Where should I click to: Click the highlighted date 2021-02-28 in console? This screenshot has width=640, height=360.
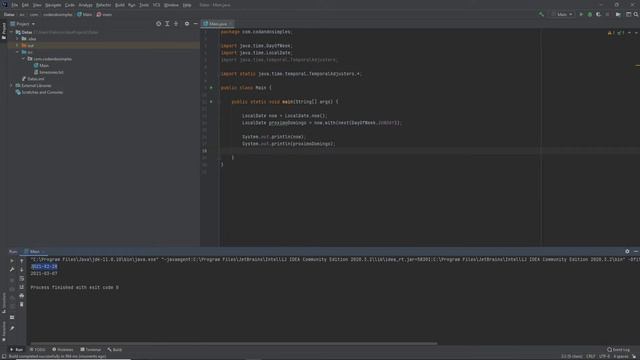[44, 267]
